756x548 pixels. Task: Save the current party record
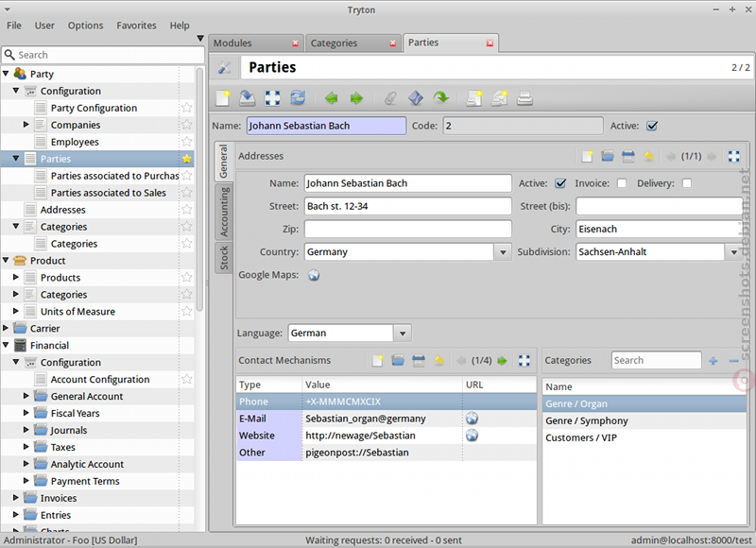click(248, 98)
